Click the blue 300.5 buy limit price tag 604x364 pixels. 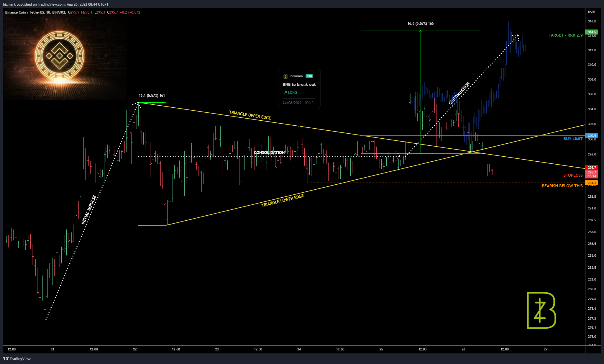[592, 136]
